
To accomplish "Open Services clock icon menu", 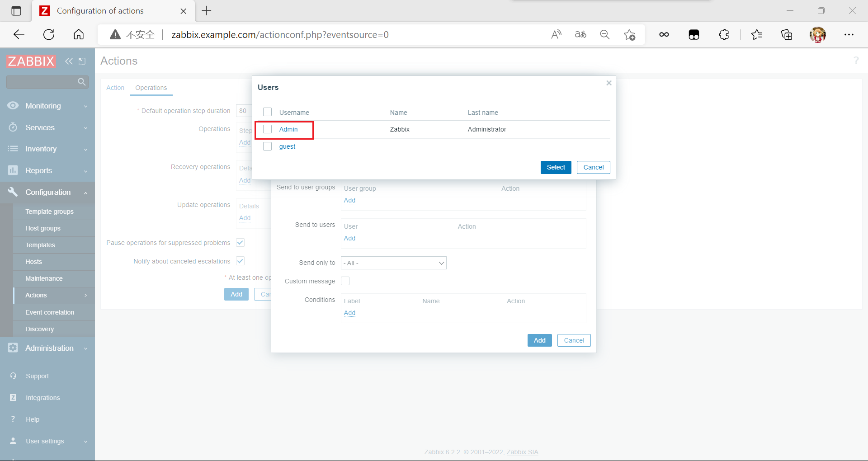I will [13, 127].
